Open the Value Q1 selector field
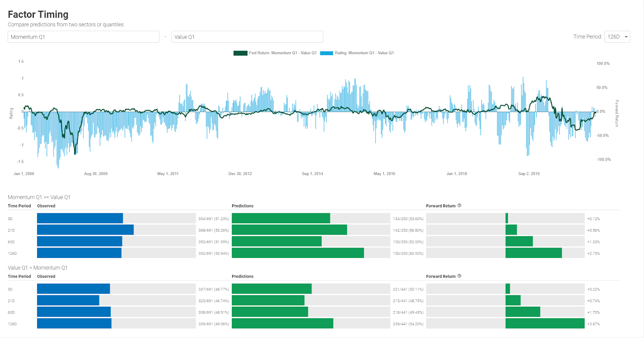This screenshot has height=338, width=644. tap(247, 37)
